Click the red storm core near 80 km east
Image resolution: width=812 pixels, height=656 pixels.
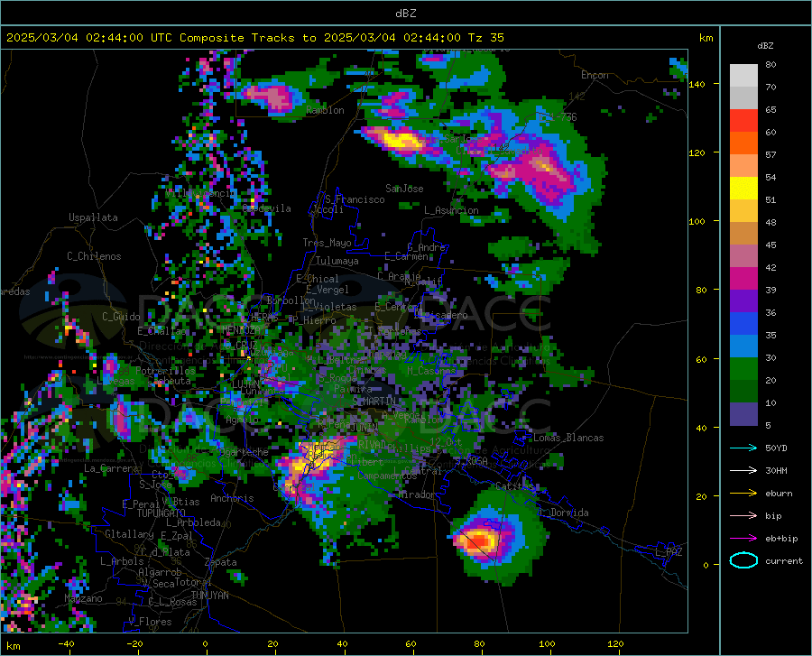pos(479,541)
